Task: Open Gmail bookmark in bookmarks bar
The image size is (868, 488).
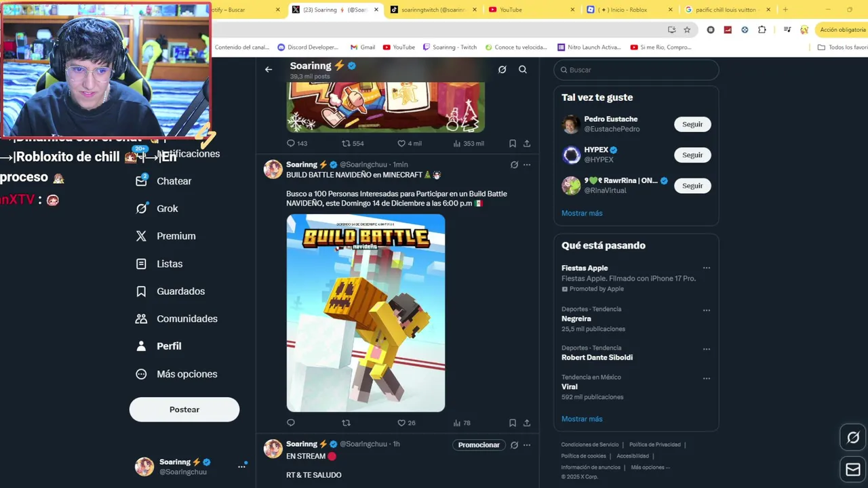Action: click(363, 47)
